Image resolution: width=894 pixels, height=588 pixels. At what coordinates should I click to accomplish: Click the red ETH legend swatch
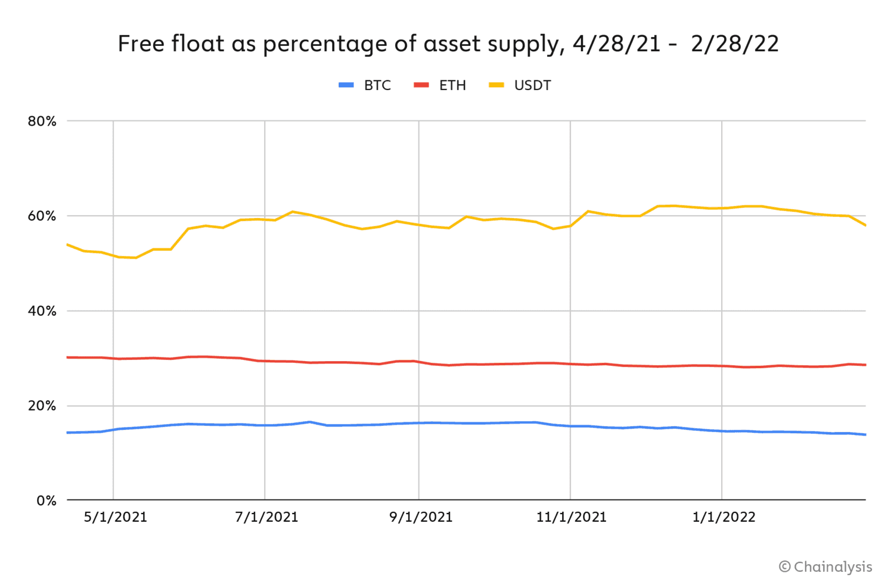click(x=421, y=85)
